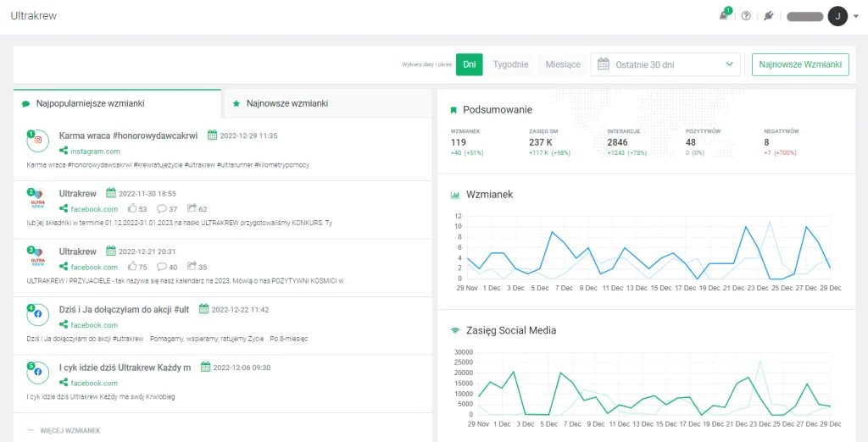Click share icon of 2022-12-22 mention
This screenshot has width=868, height=442.
[64, 324]
